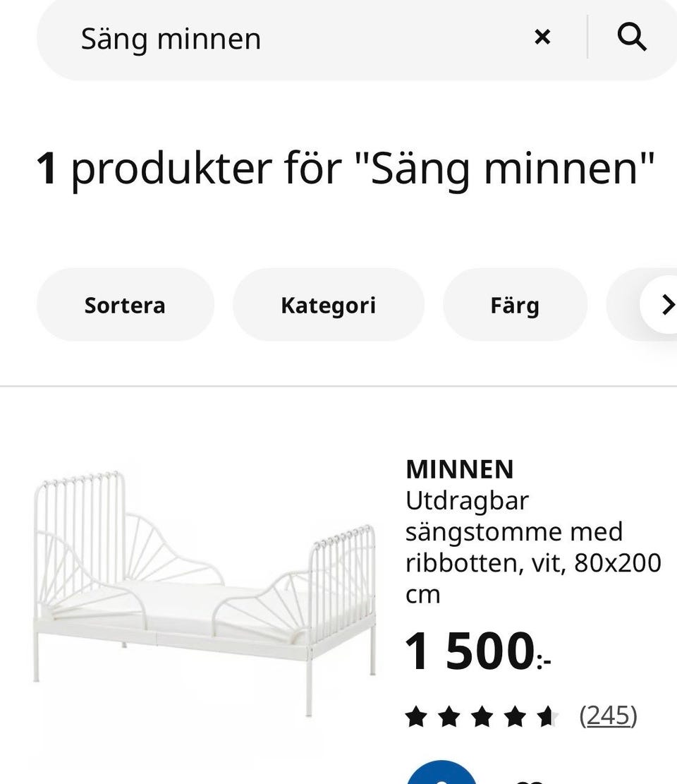Expand the Kategori filter
Screen dimensions: 677x784
pos(328,306)
